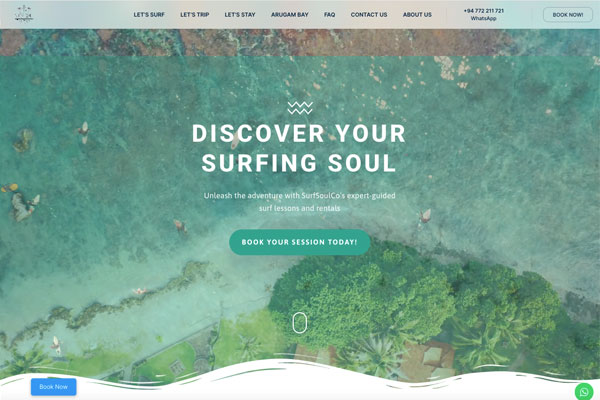This screenshot has height=400, width=600.
Task: Click the blue Book Now floating button
Action: tap(54, 387)
